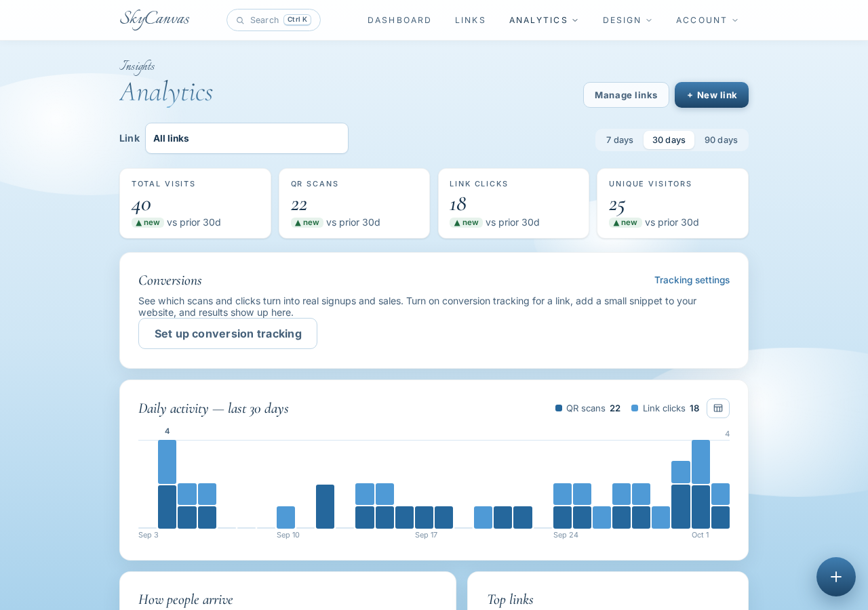Click the new badge in Unique Visitors
This screenshot has height=610, width=868.
(x=625, y=222)
